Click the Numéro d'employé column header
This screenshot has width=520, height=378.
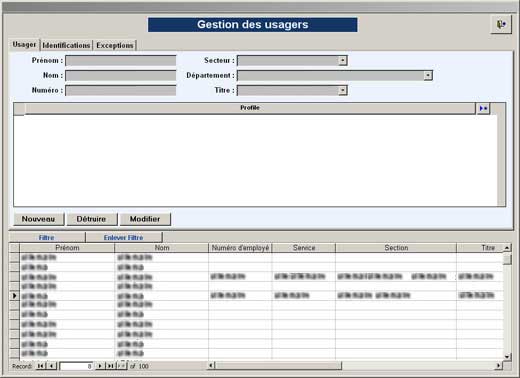tap(240, 248)
